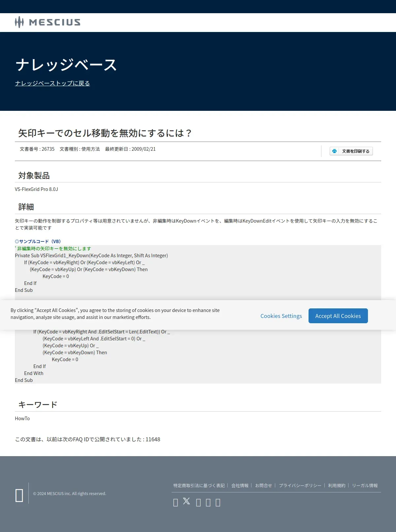Open プライバシーポリシー footer link
The width and height of the screenshot is (396, 532).
pyautogui.click(x=300, y=485)
